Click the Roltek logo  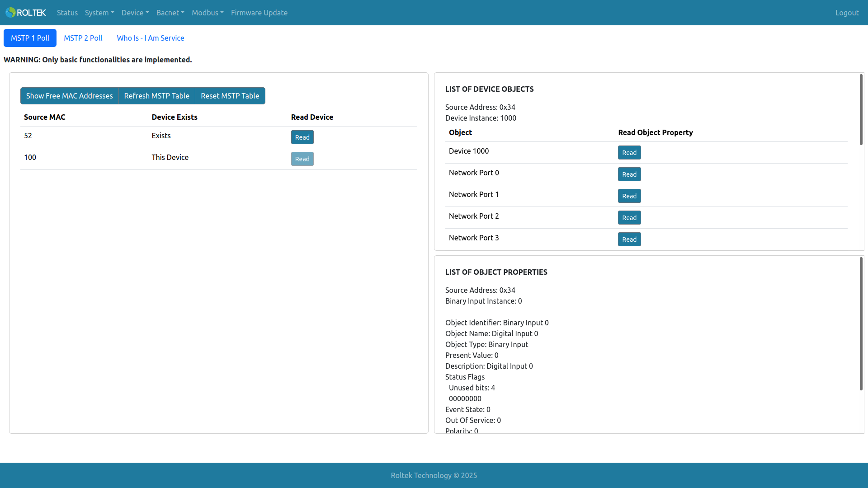26,13
